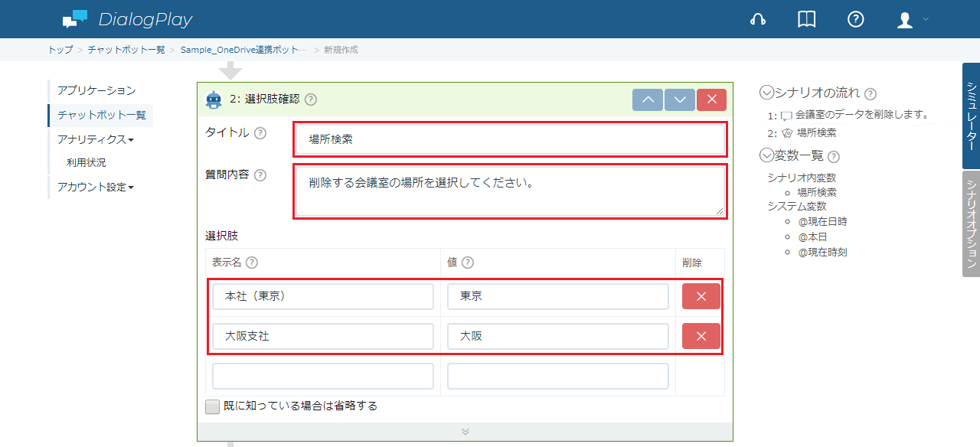Image resolution: width=980 pixels, height=447 pixels.
Task: Click help icon beside 変数一覧
Action: click(x=834, y=156)
